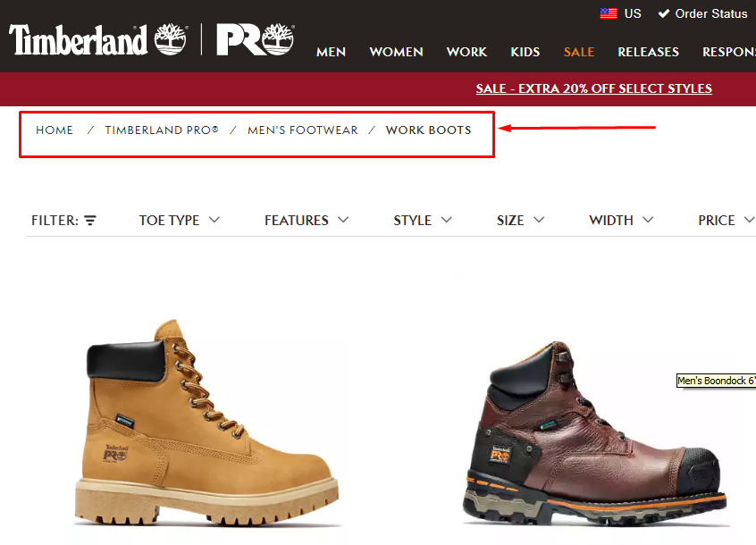Go to Home breadcrumb link
The width and height of the screenshot is (756, 545).
[55, 130]
